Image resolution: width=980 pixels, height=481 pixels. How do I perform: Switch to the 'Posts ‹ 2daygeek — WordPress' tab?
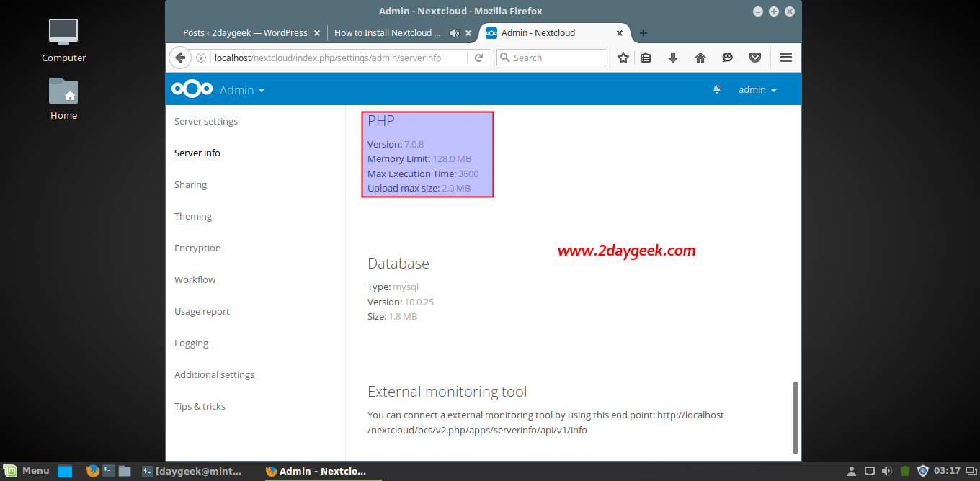(x=245, y=33)
